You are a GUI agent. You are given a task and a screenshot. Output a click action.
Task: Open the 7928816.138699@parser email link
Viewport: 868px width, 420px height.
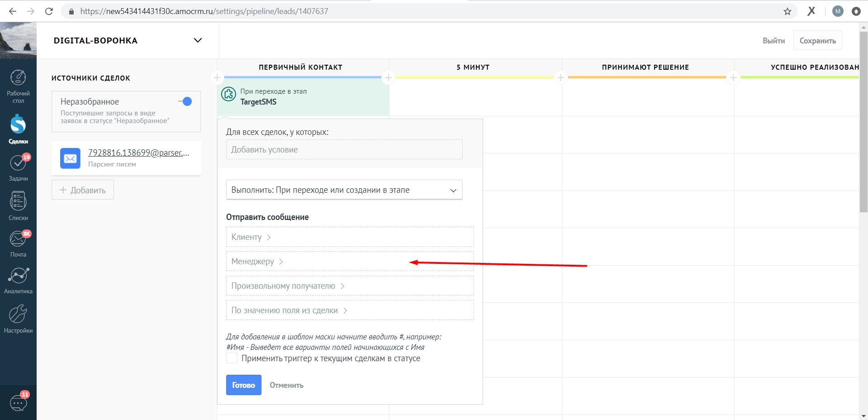(x=138, y=153)
